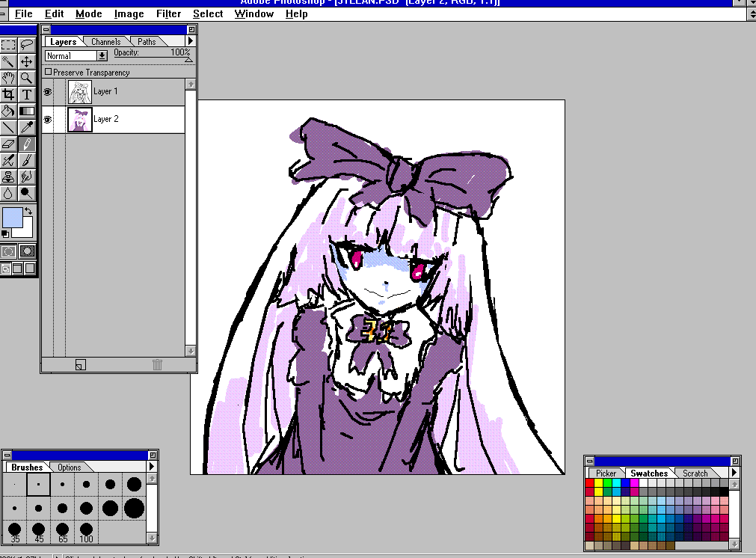Select the Smudge tool
The width and height of the screenshot is (756, 558).
[26, 177]
